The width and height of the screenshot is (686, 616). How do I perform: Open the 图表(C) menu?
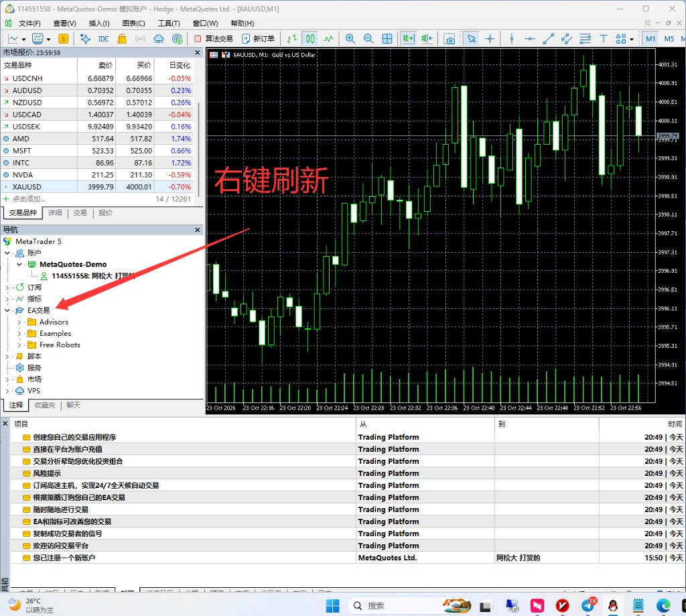[x=133, y=23]
